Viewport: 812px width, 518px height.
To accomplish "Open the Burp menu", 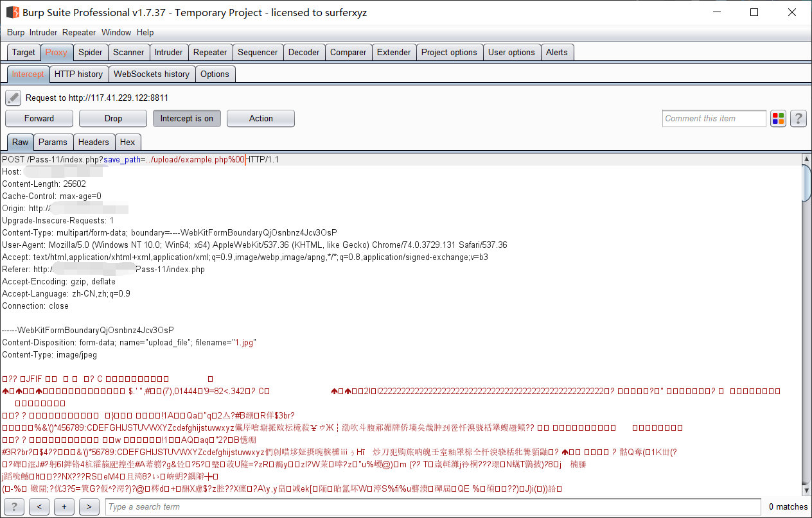I will coord(15,32).
